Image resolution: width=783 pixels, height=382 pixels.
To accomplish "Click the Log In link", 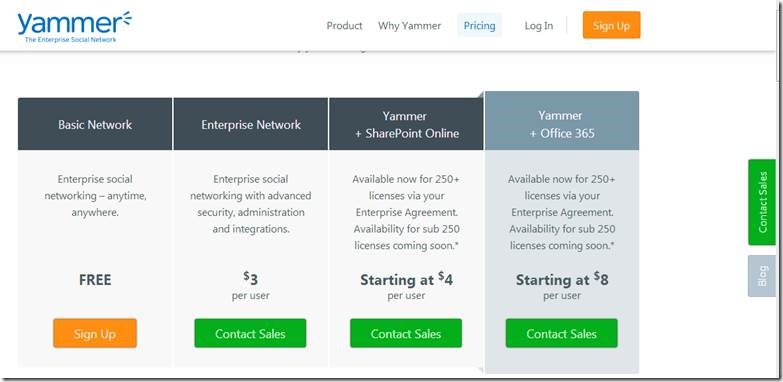I will (539, 25).
